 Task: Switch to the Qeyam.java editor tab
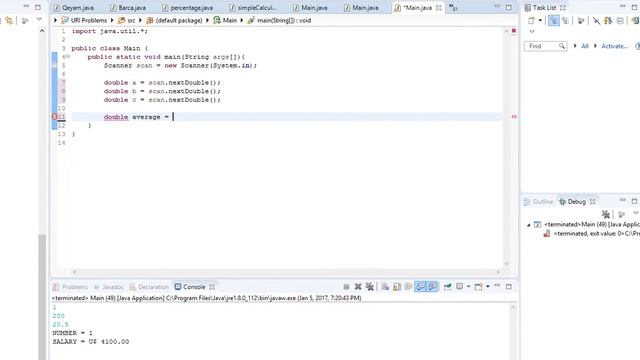[x=74, y=8]
